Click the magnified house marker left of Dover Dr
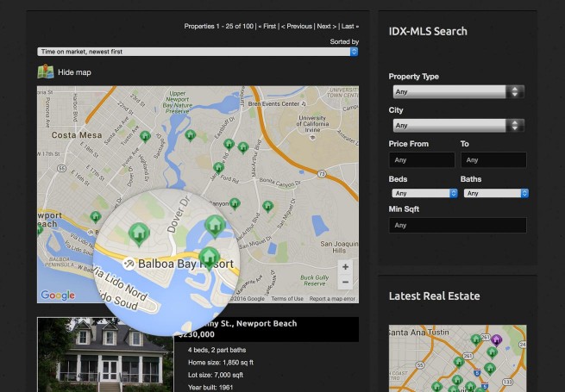Screen dimensions: 565x392 pyautogui.click(x=139, y=234)
